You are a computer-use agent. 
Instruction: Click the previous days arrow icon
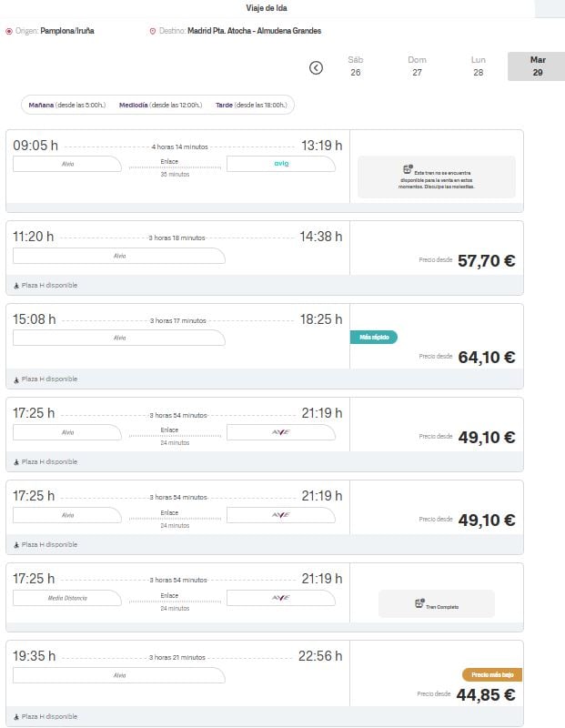(x=316, y=67)
